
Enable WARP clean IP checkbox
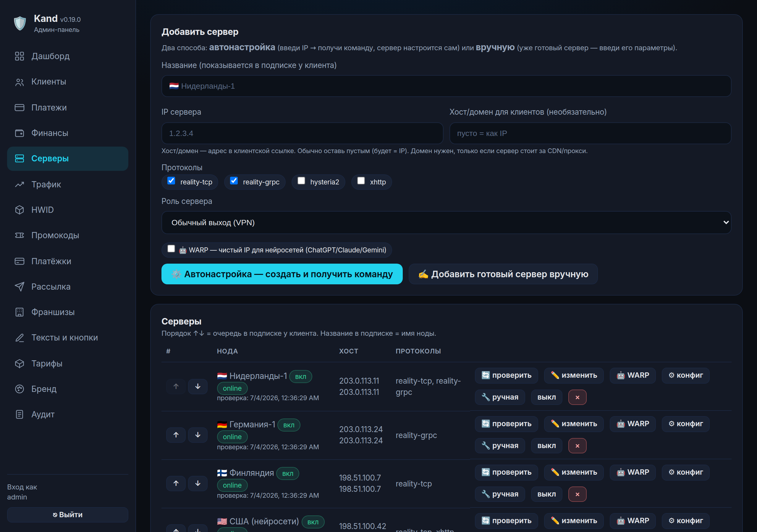171,249
